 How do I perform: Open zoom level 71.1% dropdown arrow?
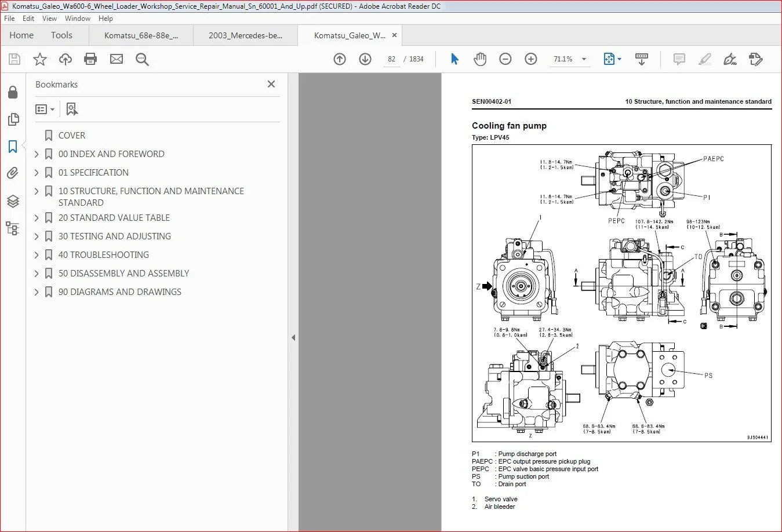pyautogui.click(x=584, y=59)
